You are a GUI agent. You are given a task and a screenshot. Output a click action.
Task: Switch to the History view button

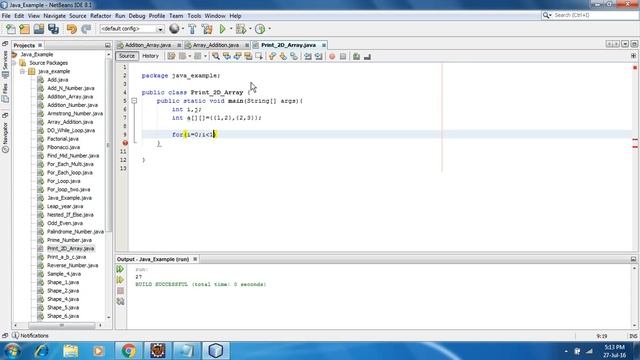(150, 56)
